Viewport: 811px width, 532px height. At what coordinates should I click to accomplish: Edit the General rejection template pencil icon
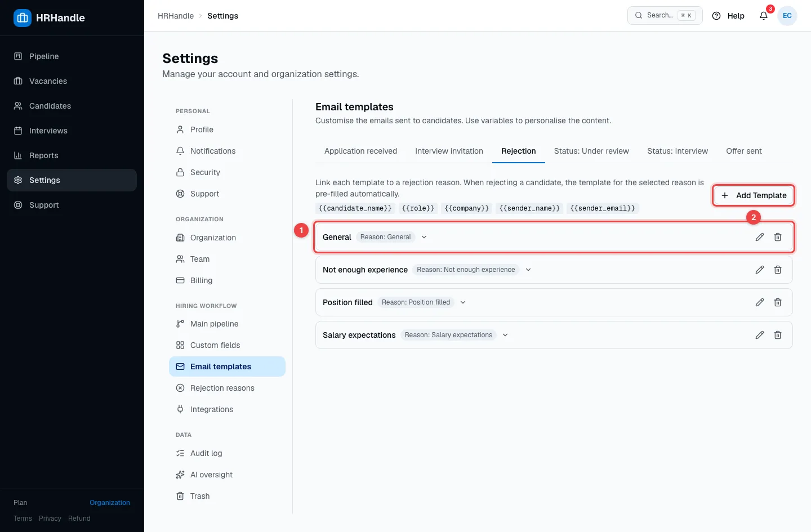tap(760, 237)
